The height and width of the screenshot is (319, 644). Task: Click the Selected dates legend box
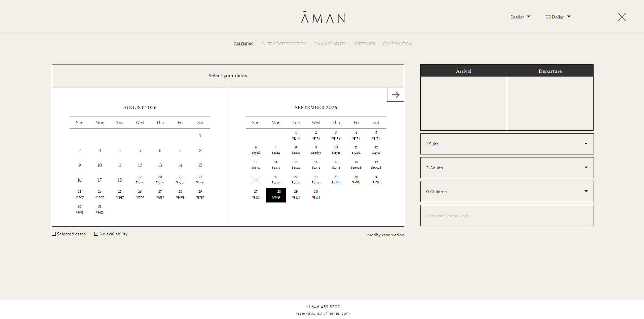[54, 234]
